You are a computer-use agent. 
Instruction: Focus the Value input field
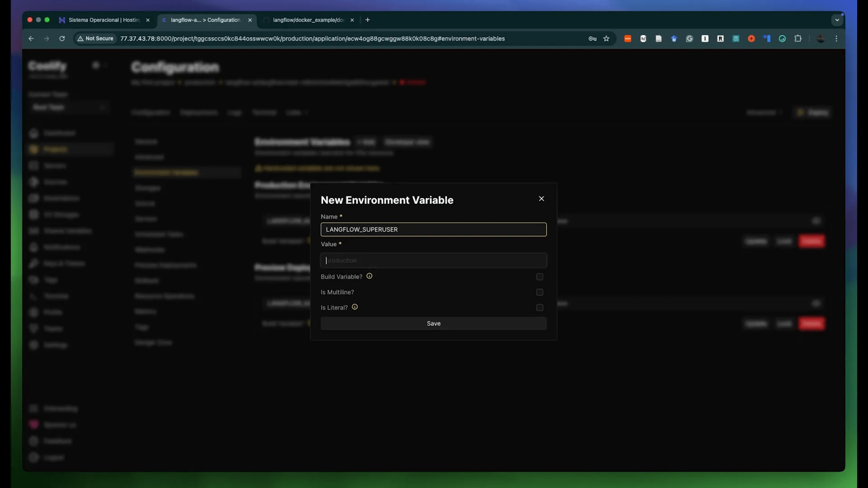(434, 260)
